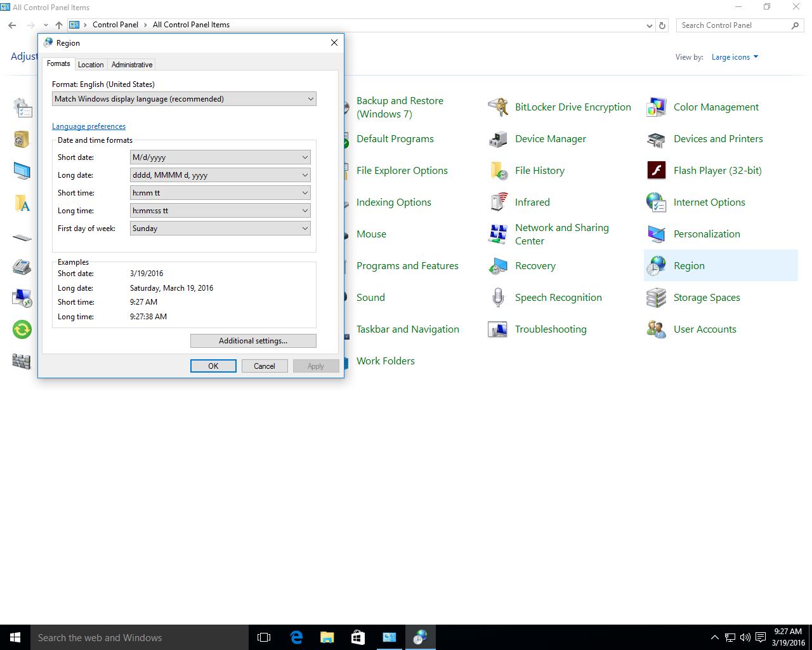The height and width of the screenshot is (650, 812).
Task: Click the Keyboard icon
Action: 22,238
